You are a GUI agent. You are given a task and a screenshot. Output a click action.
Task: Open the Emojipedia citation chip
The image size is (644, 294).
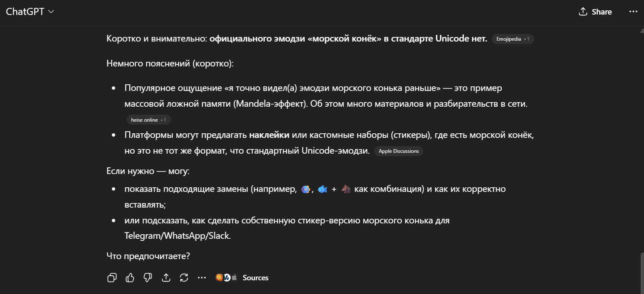pos(513,39)
